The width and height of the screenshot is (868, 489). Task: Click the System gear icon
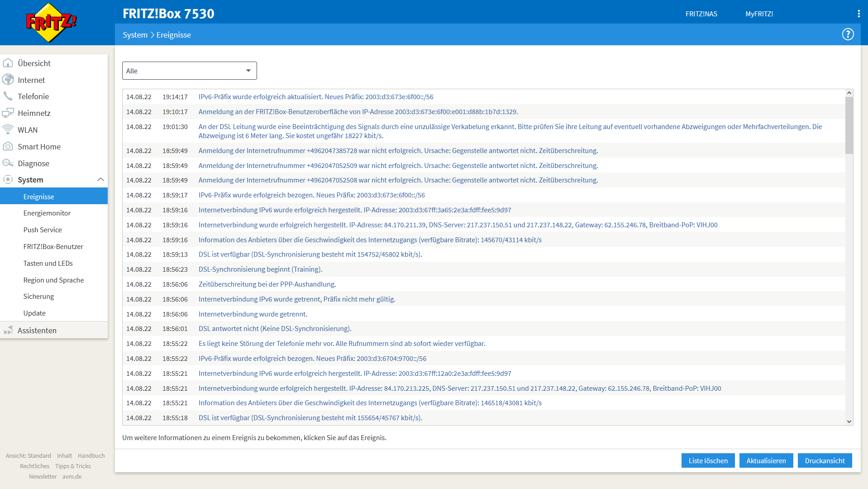(8, 180)
